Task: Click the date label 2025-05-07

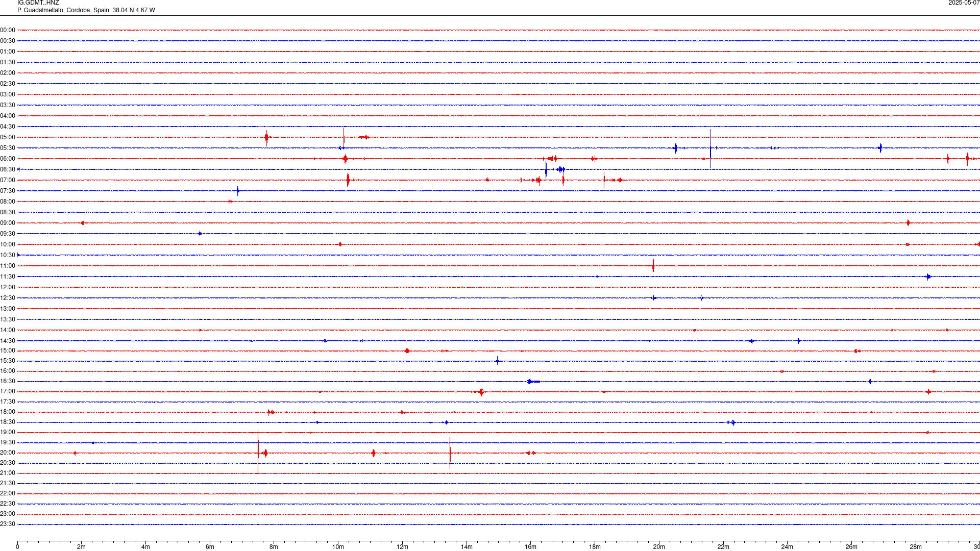Action: click(x=964, y=3)
